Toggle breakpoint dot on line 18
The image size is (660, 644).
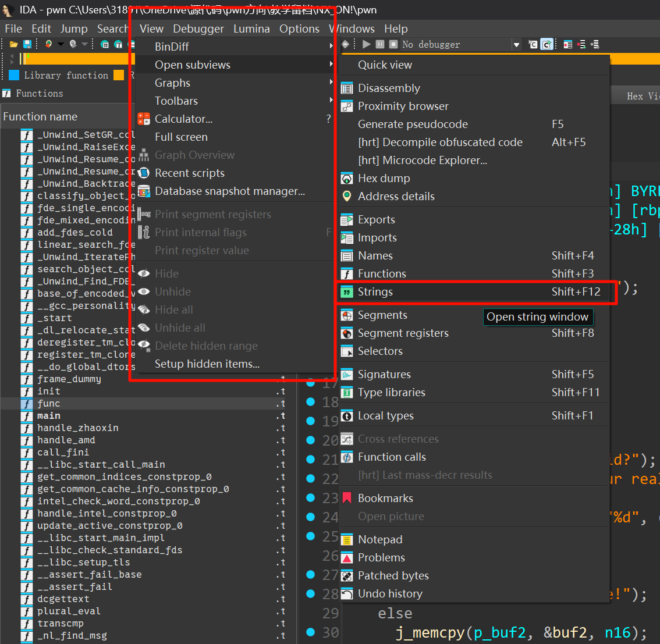311,402
